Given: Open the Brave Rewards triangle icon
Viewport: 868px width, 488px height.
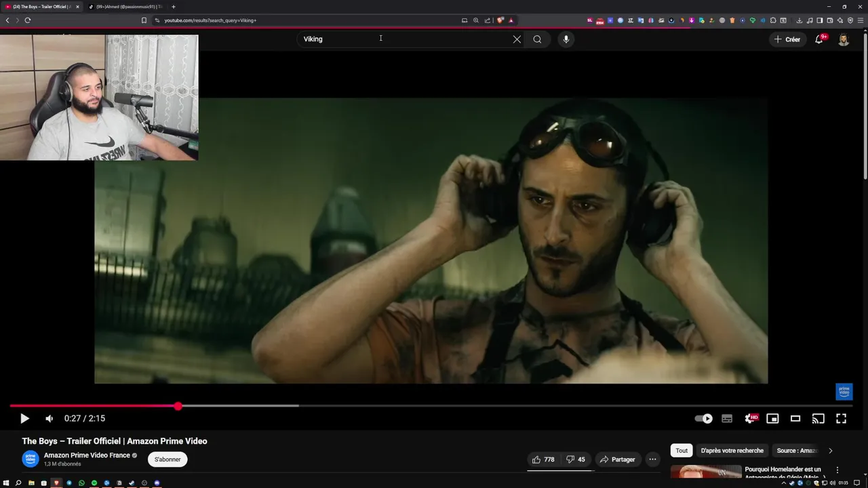Looking at the screenshot, I should (511, 20).
